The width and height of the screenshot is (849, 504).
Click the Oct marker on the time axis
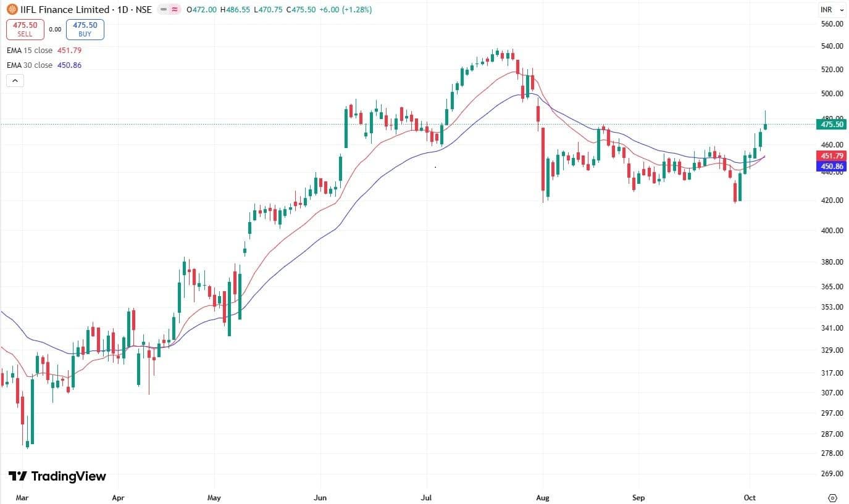[750, 497]
